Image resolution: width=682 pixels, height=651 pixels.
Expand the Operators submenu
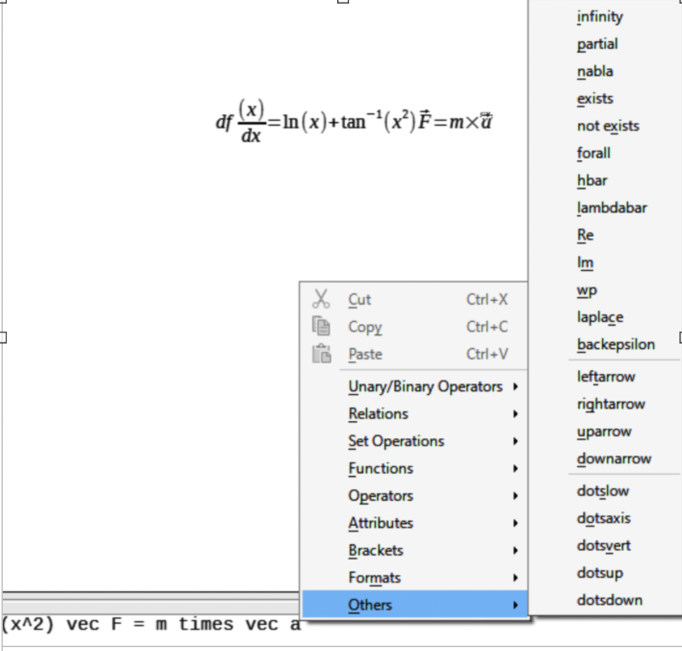415,496
